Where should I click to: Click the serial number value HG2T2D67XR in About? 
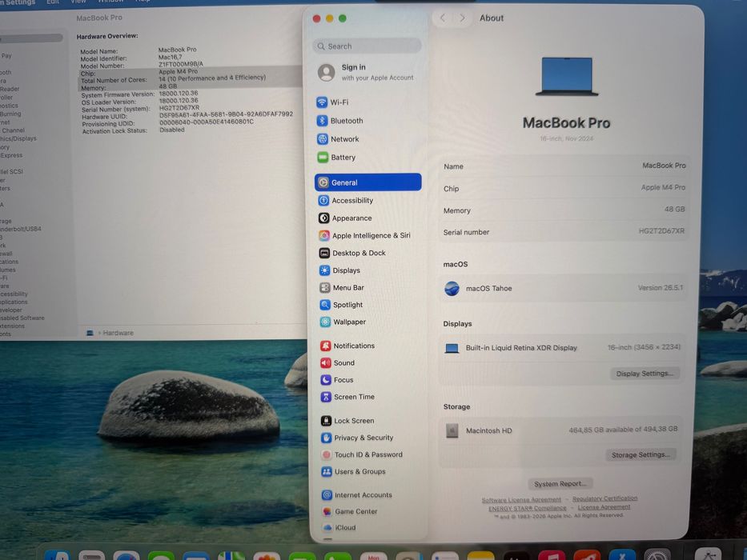coord(661,231)
